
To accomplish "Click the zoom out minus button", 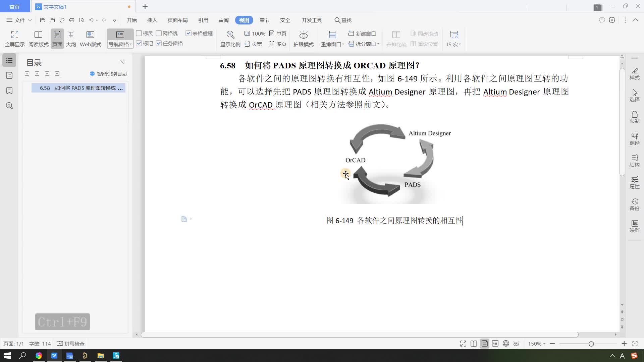I will pos(552,344).
